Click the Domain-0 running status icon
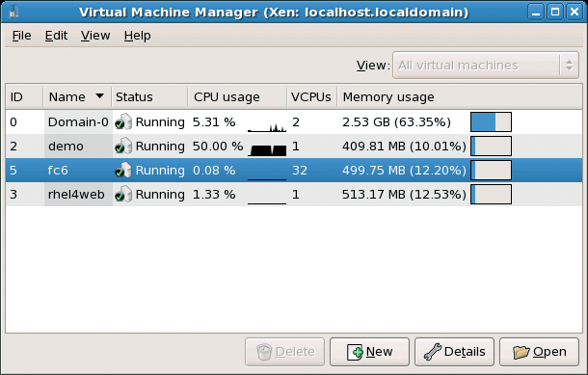The height and width of the screenshot is (375, 588). pos(123,121)
